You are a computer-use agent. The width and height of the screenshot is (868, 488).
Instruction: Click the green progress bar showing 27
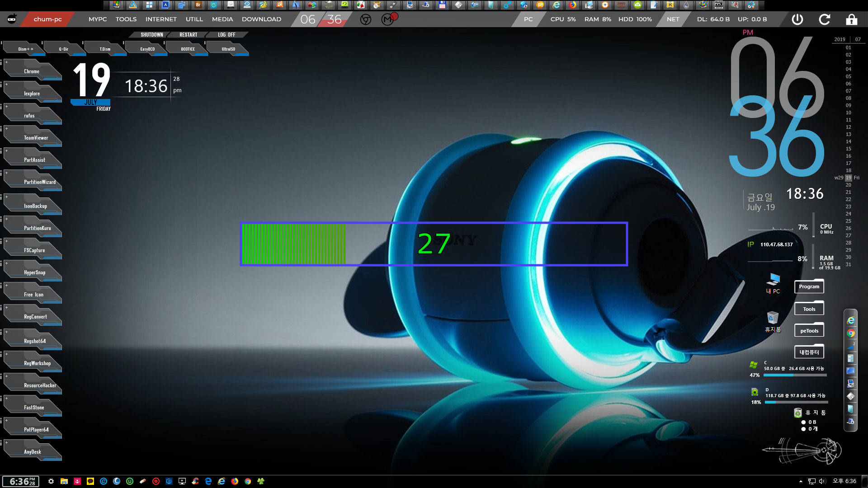tap(434, 244)
